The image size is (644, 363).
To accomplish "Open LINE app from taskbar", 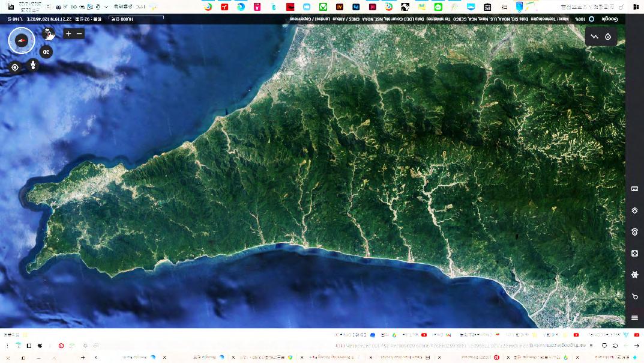I will click(x=438, y=7).
